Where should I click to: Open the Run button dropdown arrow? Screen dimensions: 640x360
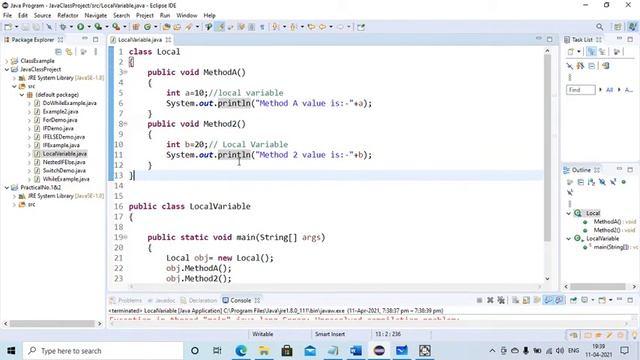click(x=89, y=27)
